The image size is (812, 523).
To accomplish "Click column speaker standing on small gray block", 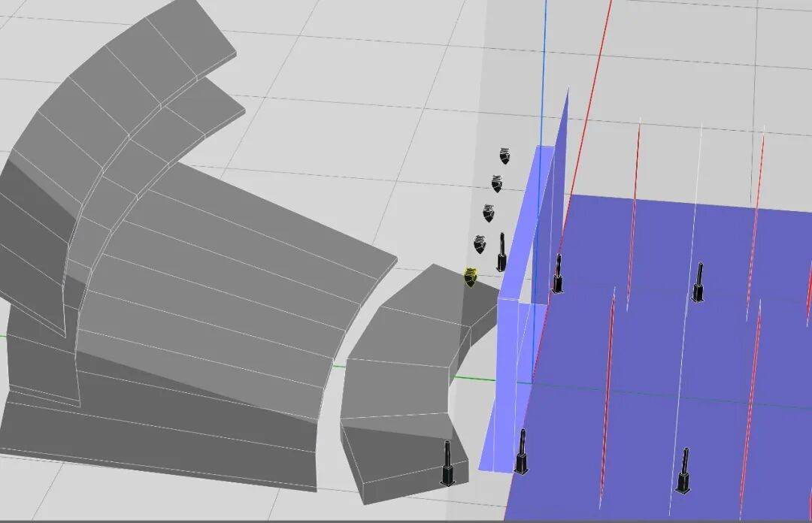I will tap(447, 464).
